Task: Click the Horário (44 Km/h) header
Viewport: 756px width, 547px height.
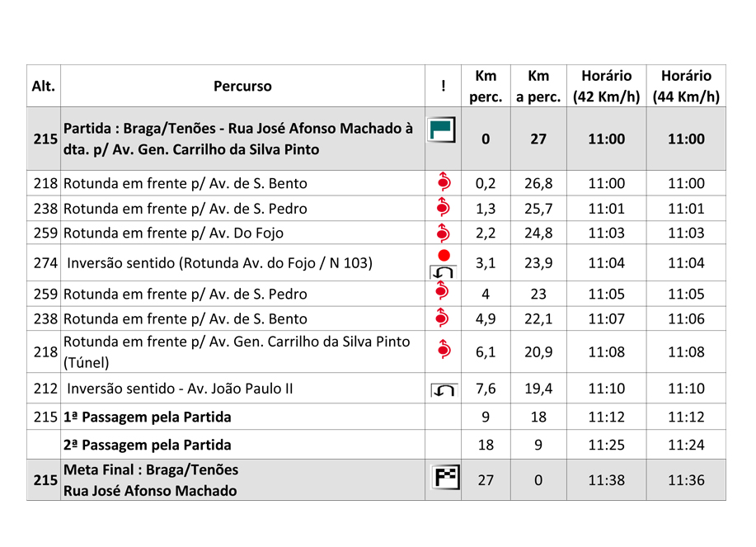Action: [x=686, y=86]
